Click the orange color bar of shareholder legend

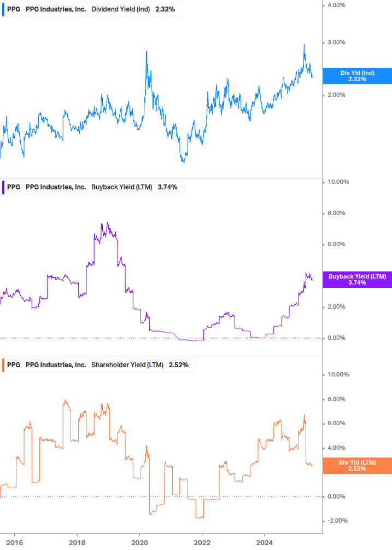(x=3, y=365)
